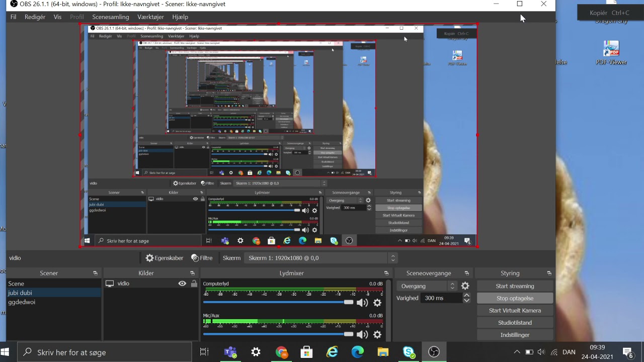Switch the DAN input language
The width and height of the screenshot is (644, 362).
[569, 352]
